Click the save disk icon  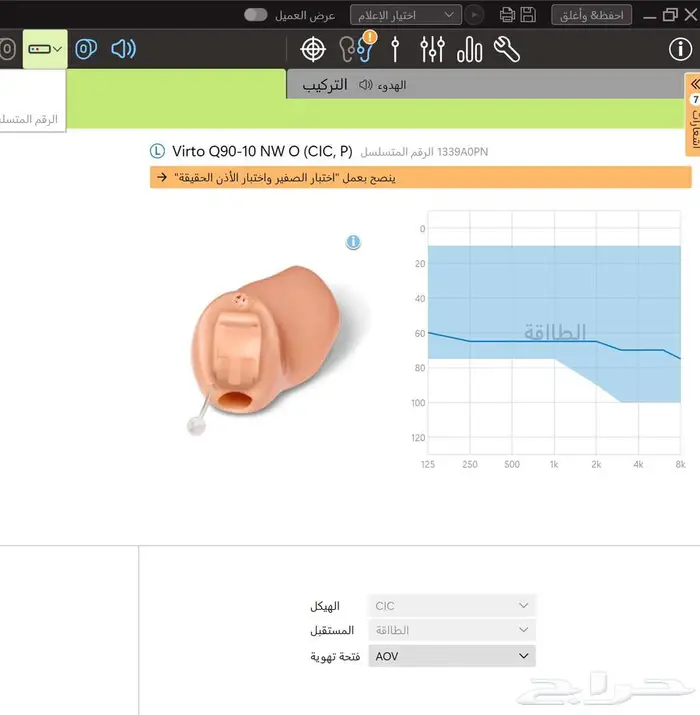(x=529, y=14)
